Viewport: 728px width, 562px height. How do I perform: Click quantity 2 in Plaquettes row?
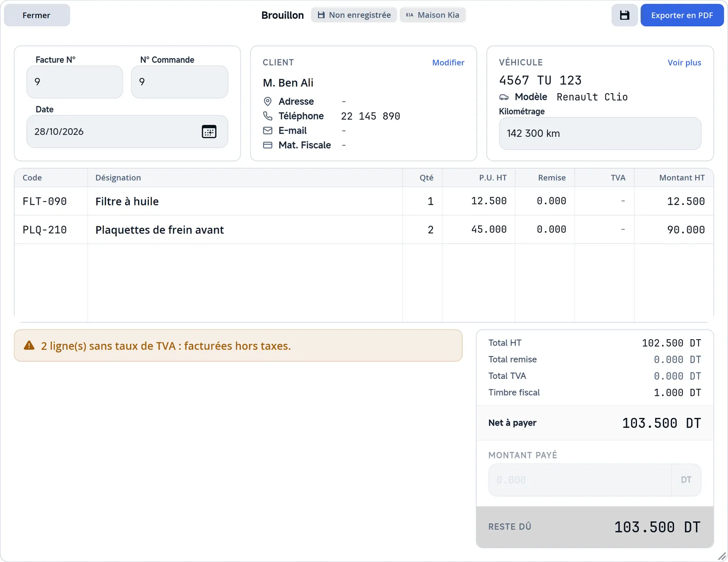[430, 230]
